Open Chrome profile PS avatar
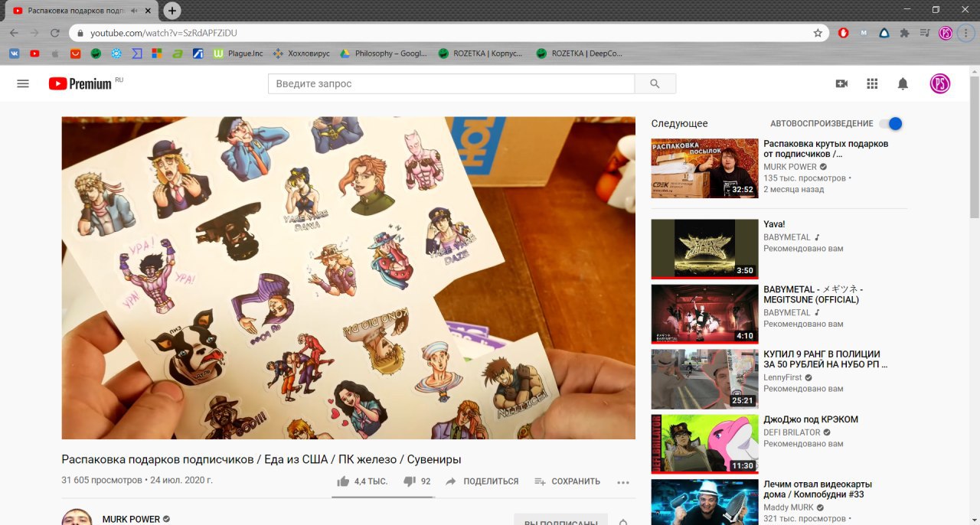The width and height of the screenshot is (980, 525). [946, 33]
